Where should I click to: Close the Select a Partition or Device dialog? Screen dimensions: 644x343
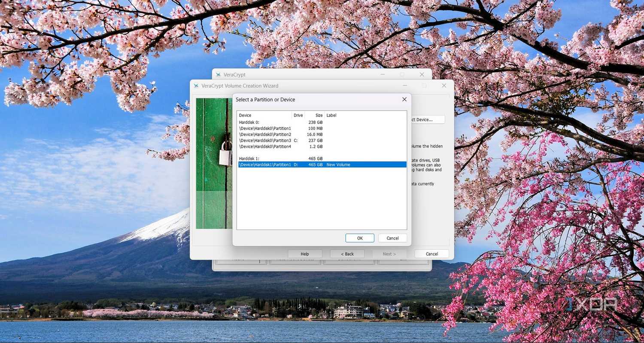pos(404,99)
